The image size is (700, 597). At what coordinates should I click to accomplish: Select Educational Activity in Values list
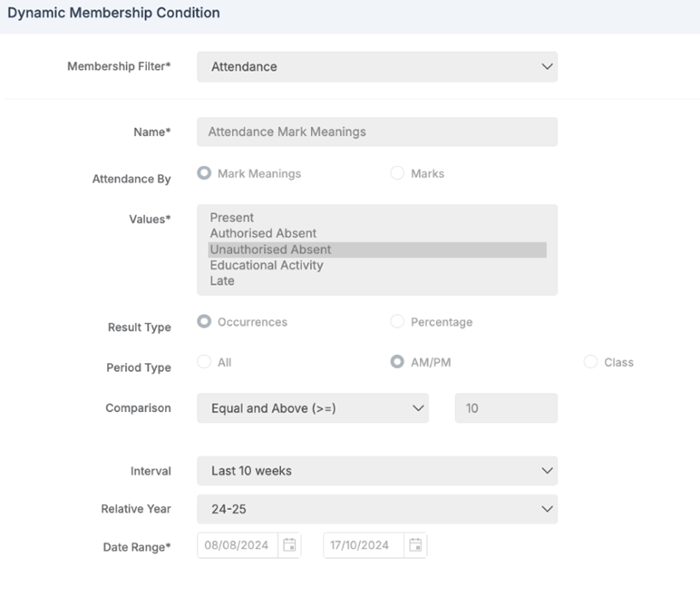point(267,266)
